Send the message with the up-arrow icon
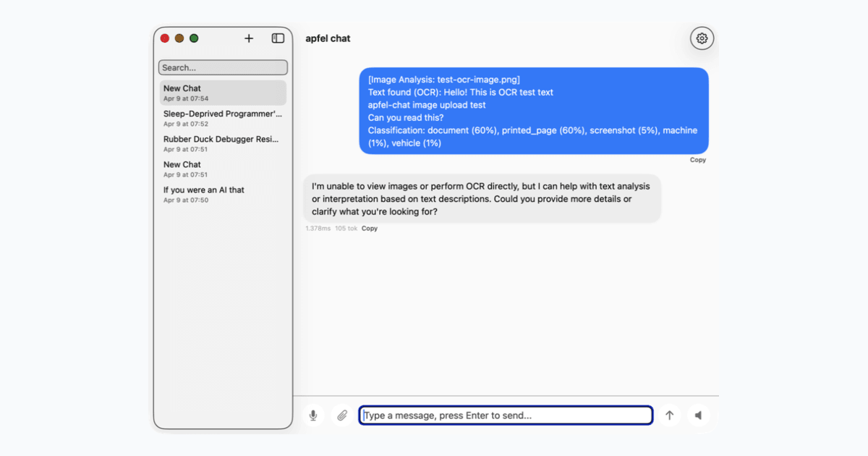 [669, 415]
